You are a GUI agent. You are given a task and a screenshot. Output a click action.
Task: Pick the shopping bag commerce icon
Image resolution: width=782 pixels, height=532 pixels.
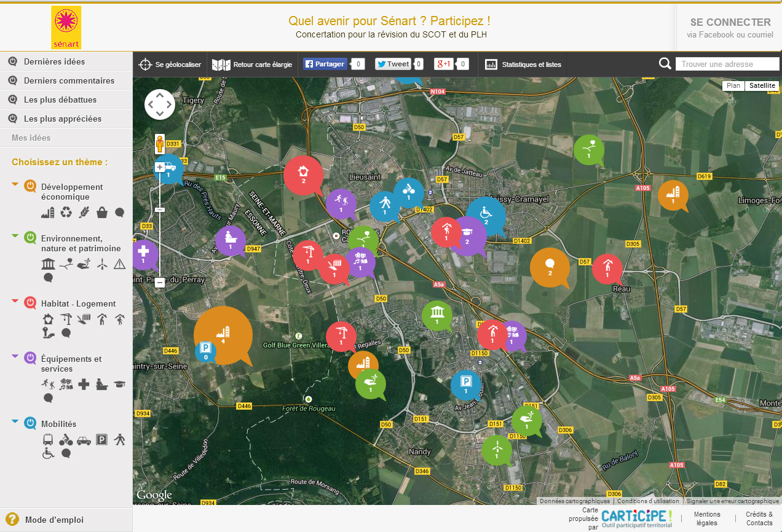click(102, 213)
